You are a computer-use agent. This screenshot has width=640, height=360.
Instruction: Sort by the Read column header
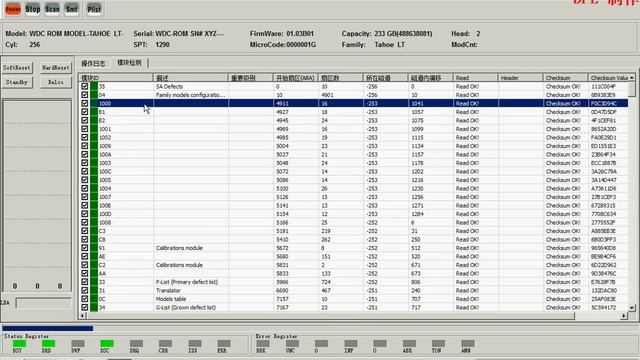click(x=475, y=78)
